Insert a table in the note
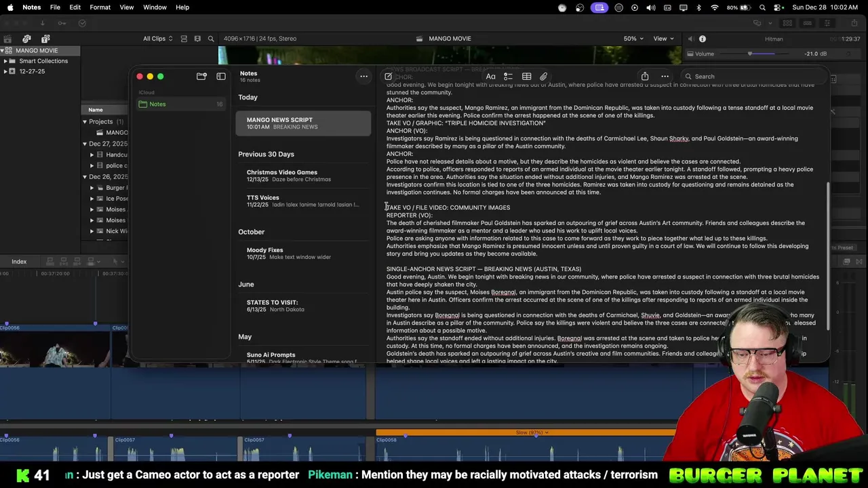The height and width of the screenshot is (488, 868). [x=526, y=77]
